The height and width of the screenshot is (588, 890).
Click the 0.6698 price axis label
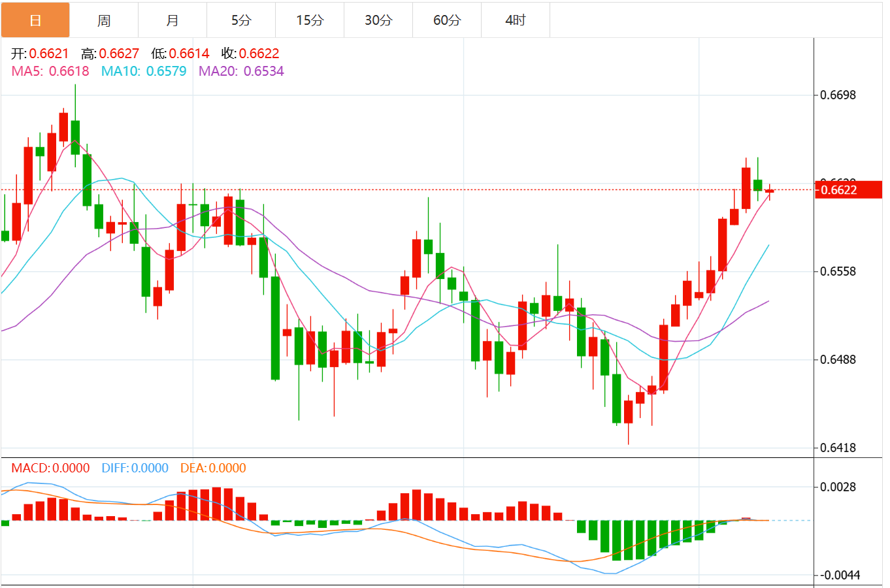(838, 95)
